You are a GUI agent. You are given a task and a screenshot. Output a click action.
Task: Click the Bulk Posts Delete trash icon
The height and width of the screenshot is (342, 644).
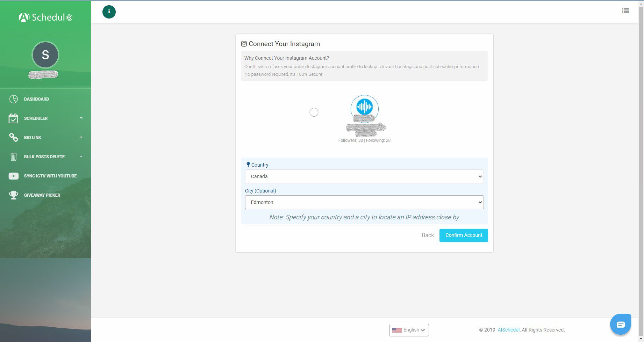pos(13,157)
